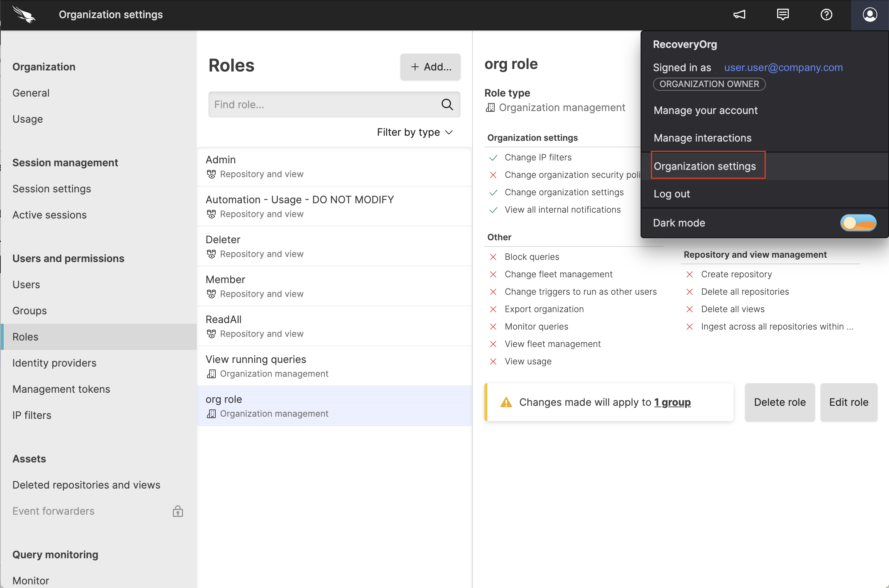
Task: Expand the Filter by type dropdown
Action: [415, 132]
